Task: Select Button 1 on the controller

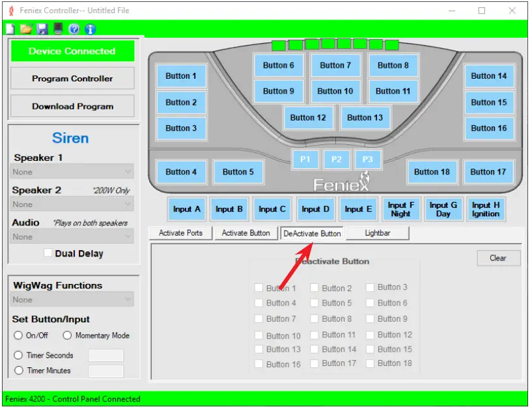Action: [181, 76]
